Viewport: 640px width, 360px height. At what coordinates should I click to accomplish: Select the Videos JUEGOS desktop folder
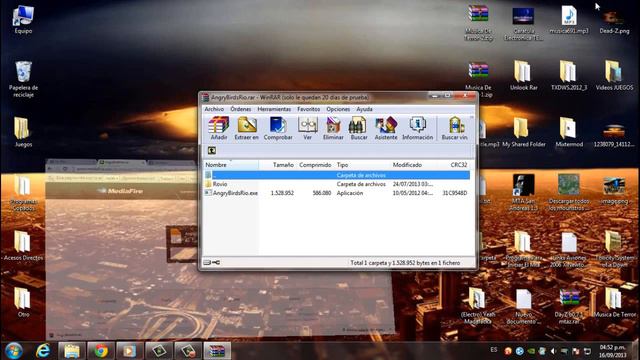[614, 76]
